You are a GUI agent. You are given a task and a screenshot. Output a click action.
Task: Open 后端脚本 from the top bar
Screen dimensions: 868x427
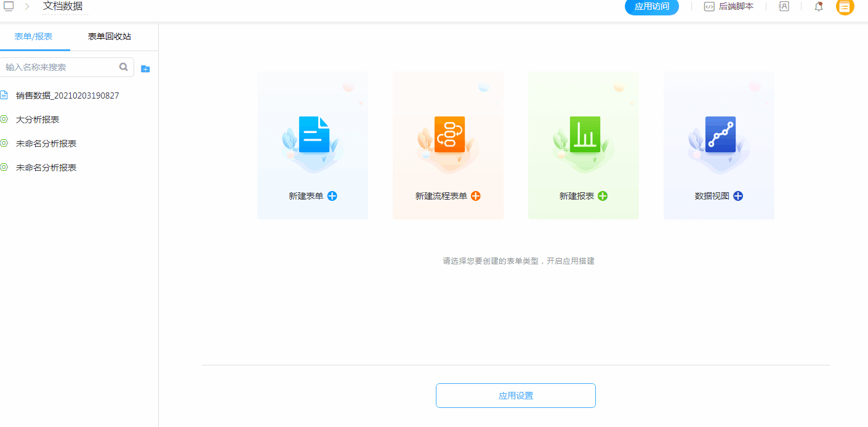735,6
